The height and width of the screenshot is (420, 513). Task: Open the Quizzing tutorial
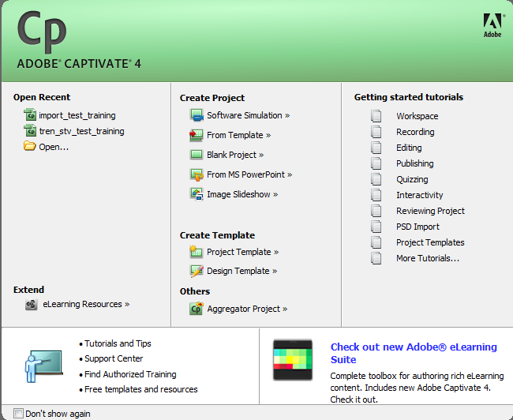(x=412, y=179)
